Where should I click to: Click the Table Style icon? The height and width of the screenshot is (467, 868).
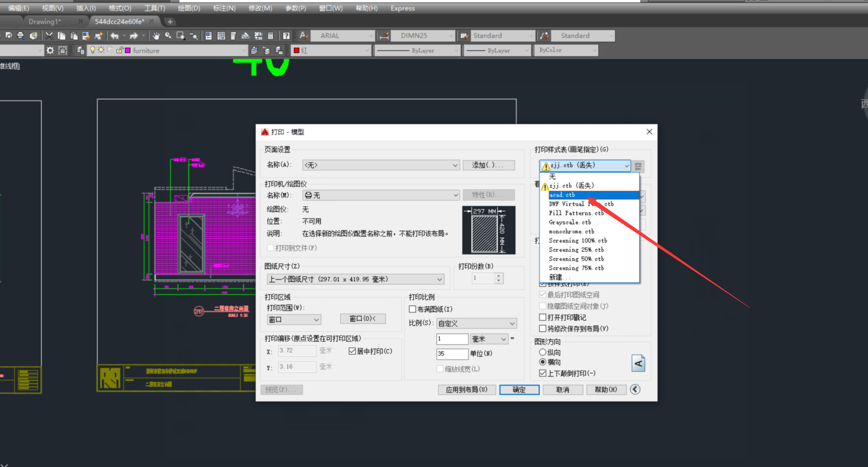click(x=464, y=36)
